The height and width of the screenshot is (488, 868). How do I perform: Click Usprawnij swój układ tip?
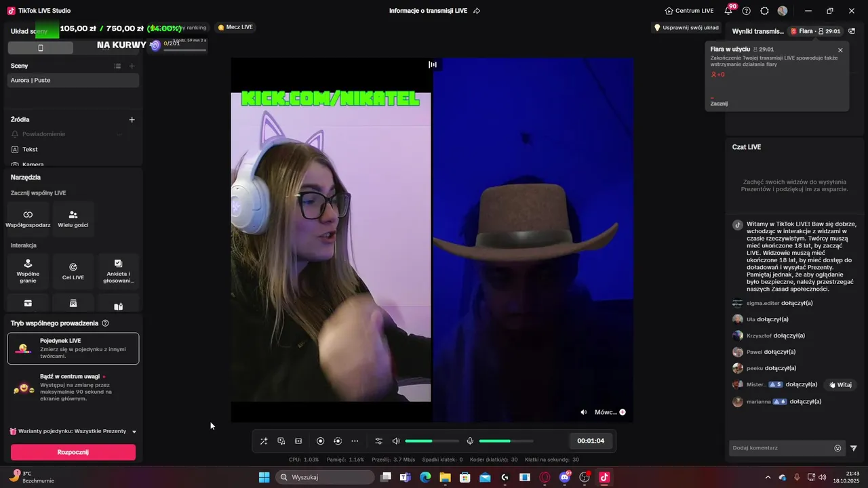point(686,28)
